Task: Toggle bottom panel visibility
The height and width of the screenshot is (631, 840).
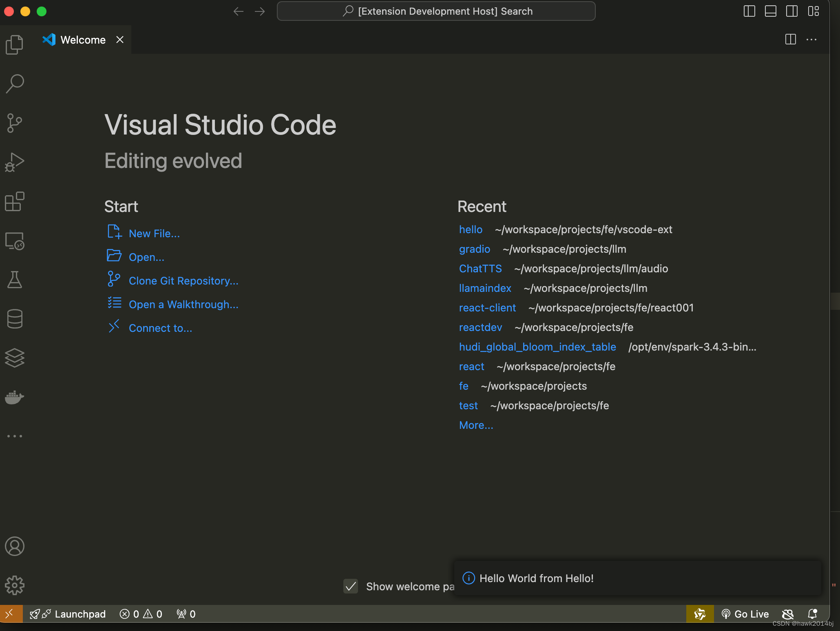Action: [771, 11]
